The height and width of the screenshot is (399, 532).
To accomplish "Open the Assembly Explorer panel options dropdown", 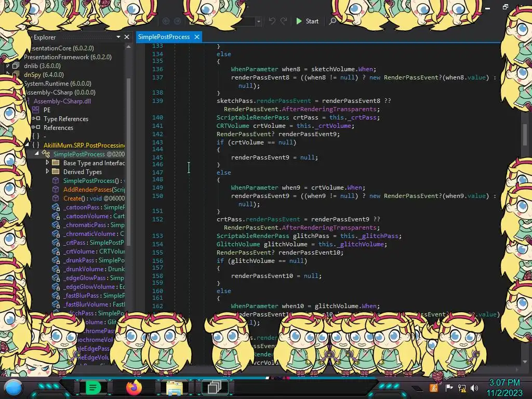I will click(x=118, y=37).
